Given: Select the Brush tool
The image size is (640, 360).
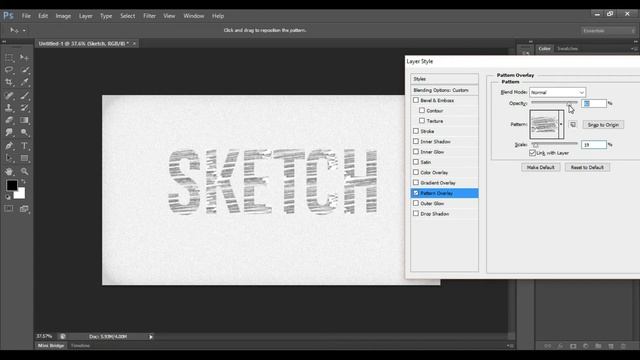Looking at the screenshot, I should tap(24, 96).
